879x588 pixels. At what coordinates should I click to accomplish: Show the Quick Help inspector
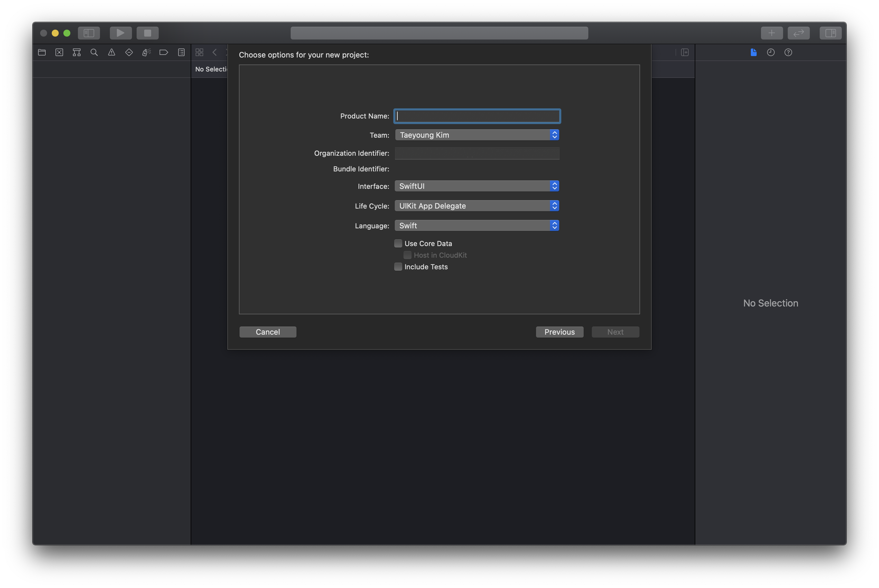(x=788, y=53)
